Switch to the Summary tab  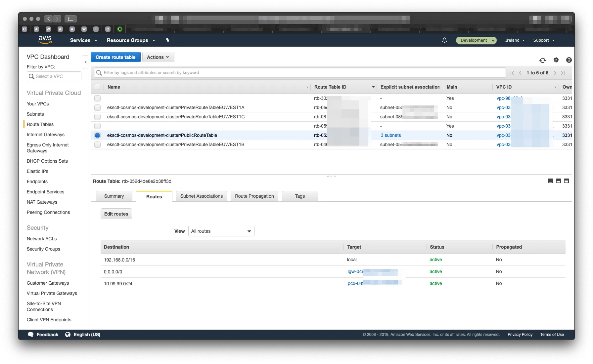[114, 196]
